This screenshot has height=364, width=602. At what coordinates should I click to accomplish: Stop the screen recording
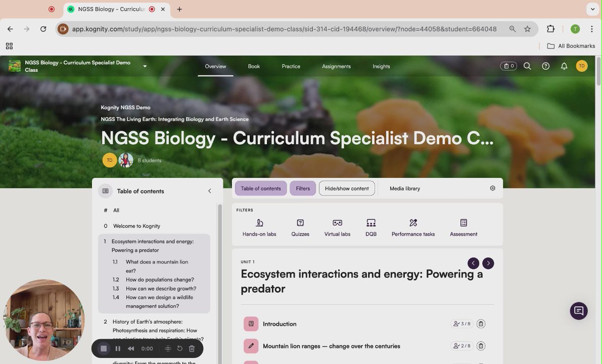coord(104,348)
